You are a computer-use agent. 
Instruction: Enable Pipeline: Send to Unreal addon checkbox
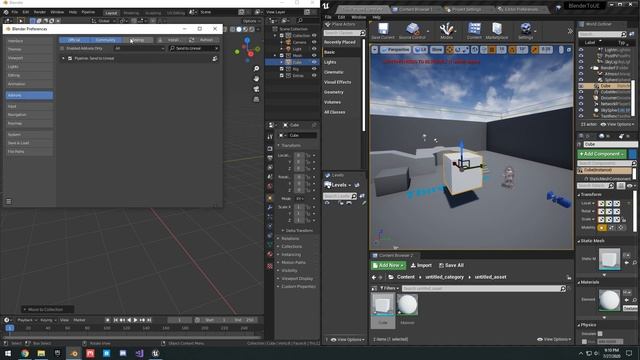click(70, 58)
